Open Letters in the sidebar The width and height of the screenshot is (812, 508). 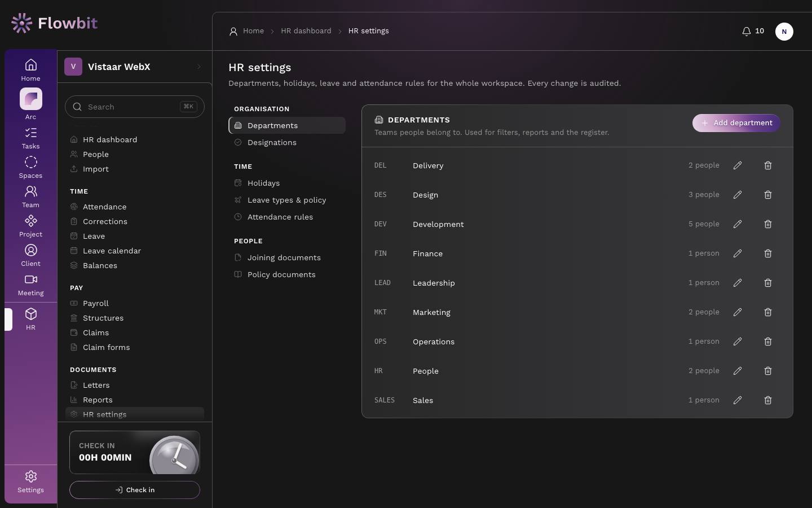point(135,385)
